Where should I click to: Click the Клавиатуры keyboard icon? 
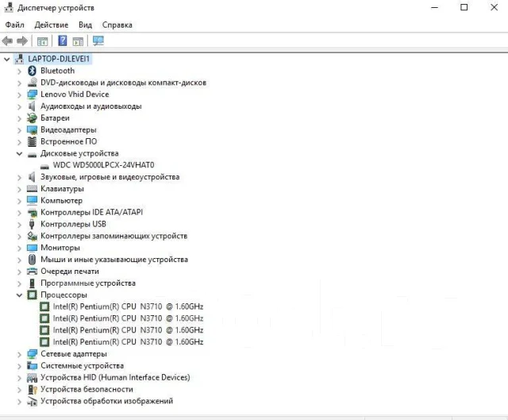[32, 189]
